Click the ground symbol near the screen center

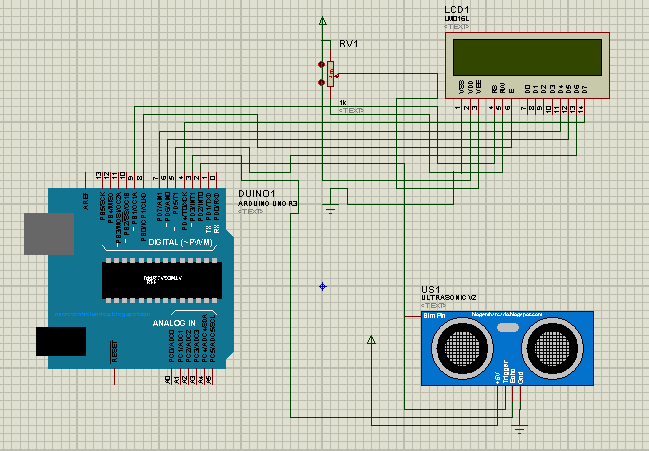331,209
